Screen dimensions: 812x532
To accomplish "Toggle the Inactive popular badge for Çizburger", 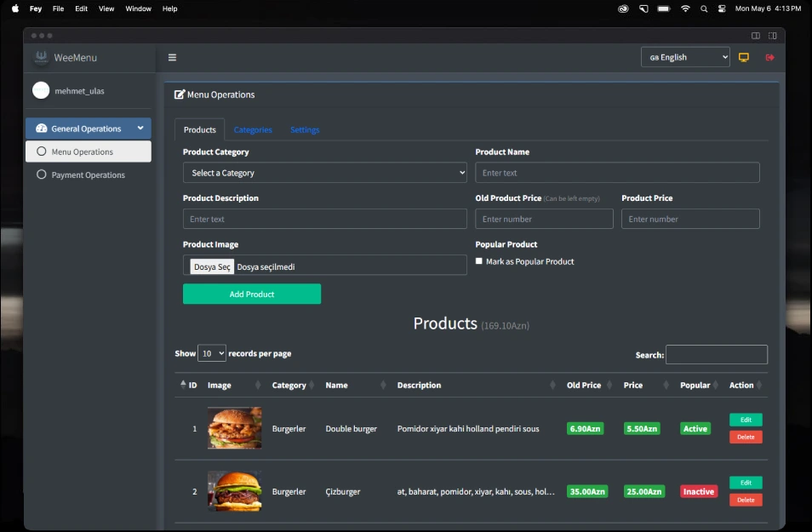I will coord(699,491).
